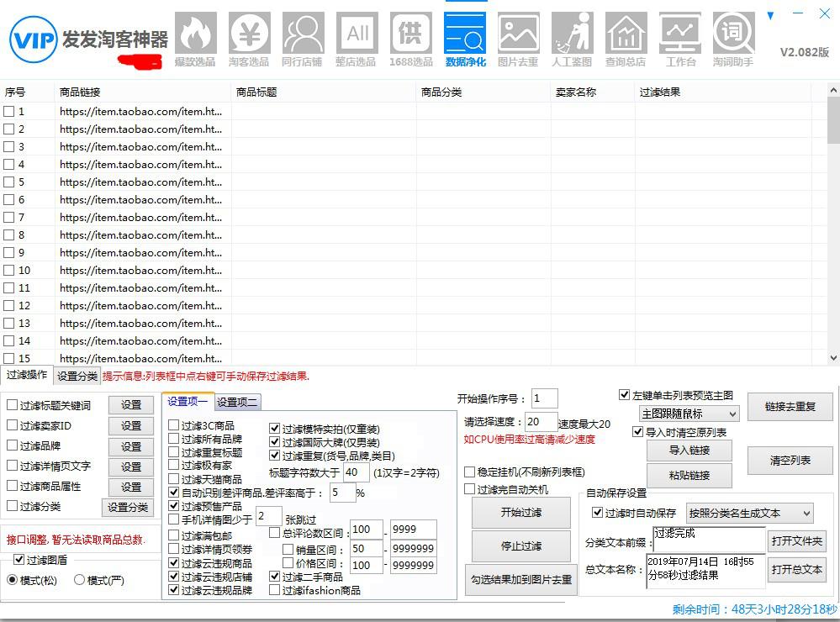
Task: Launch 人工鉴图 review
Action: point(572,34)
